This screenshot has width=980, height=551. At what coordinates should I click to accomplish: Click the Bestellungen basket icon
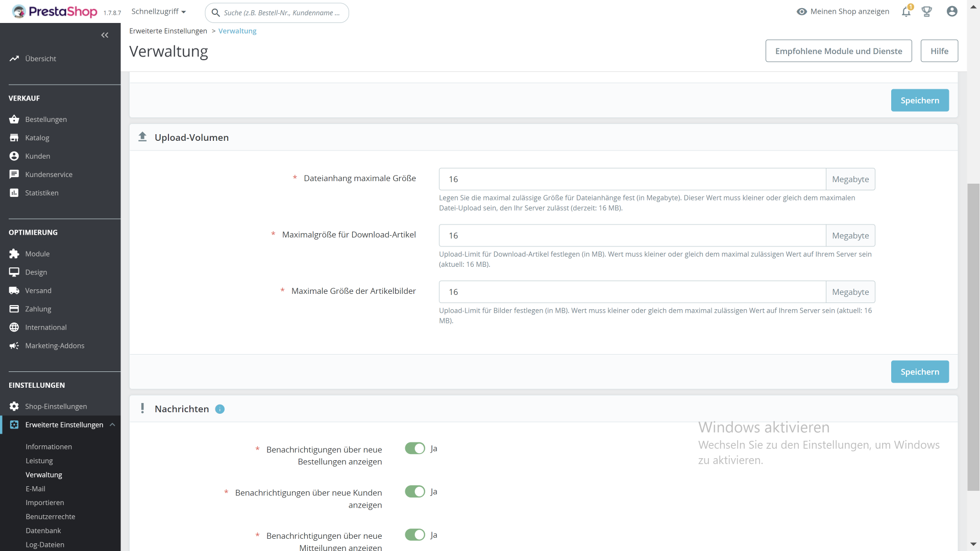click(14, 119)
